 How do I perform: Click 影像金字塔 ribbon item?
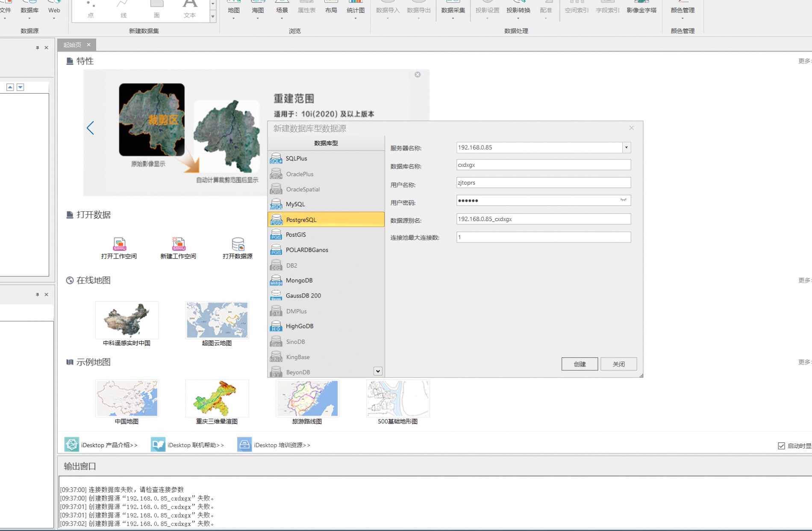click(641, 9)
